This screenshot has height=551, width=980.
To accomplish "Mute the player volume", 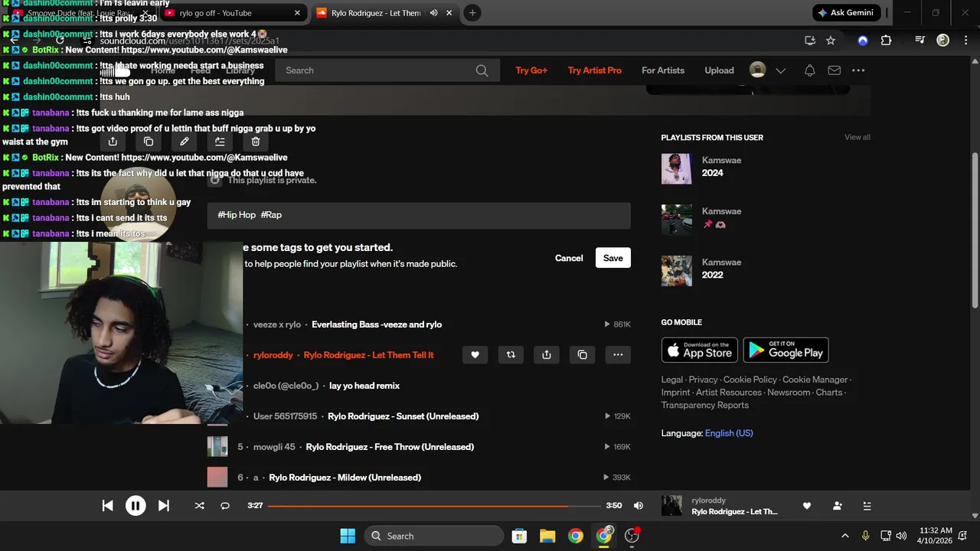I will 639,506.
